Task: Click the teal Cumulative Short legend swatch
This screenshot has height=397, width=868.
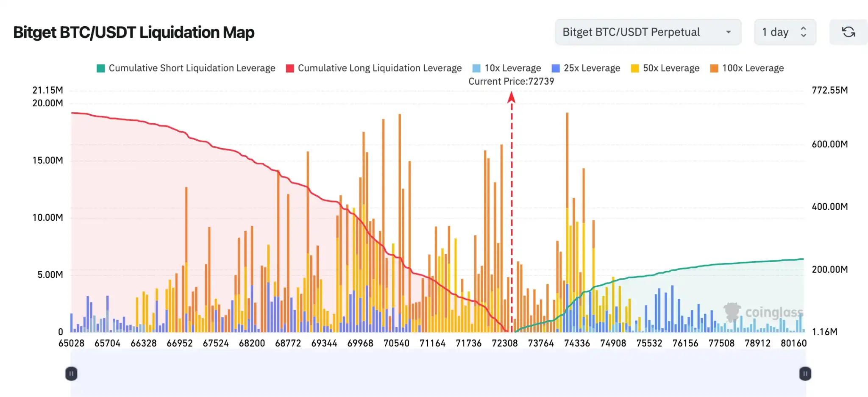Action: pos(101,69)
